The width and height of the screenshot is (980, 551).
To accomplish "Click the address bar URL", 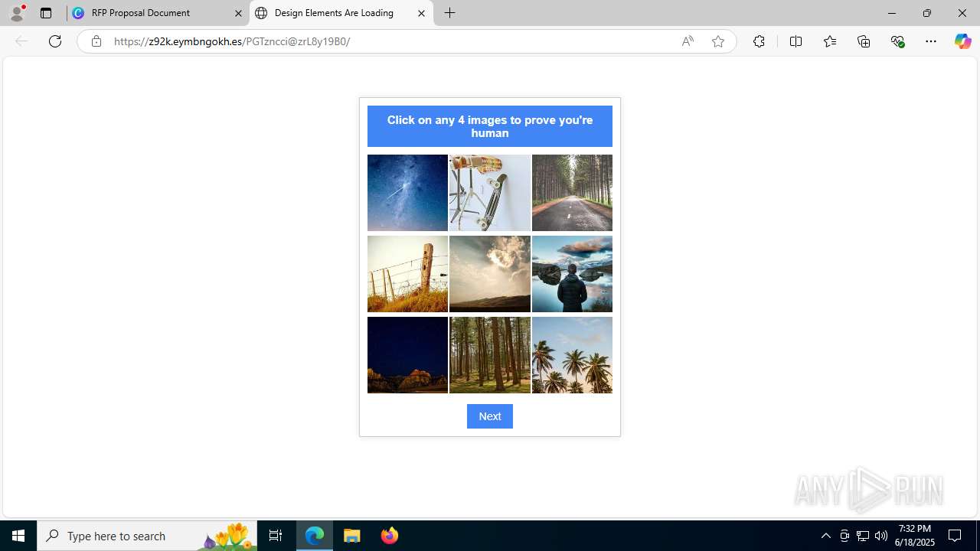I will click(232, 41).
